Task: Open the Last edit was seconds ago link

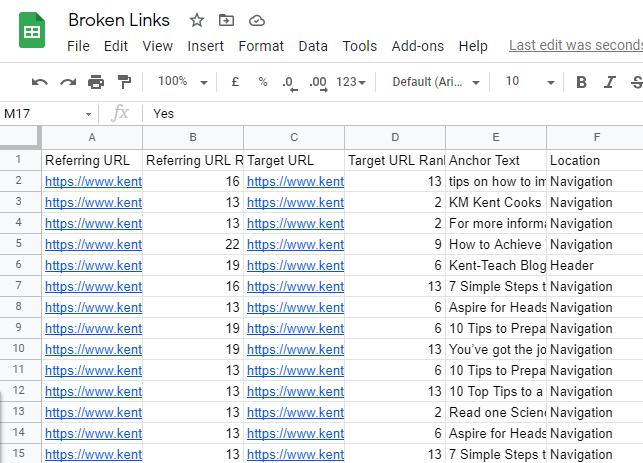Action: coord(576,45)
